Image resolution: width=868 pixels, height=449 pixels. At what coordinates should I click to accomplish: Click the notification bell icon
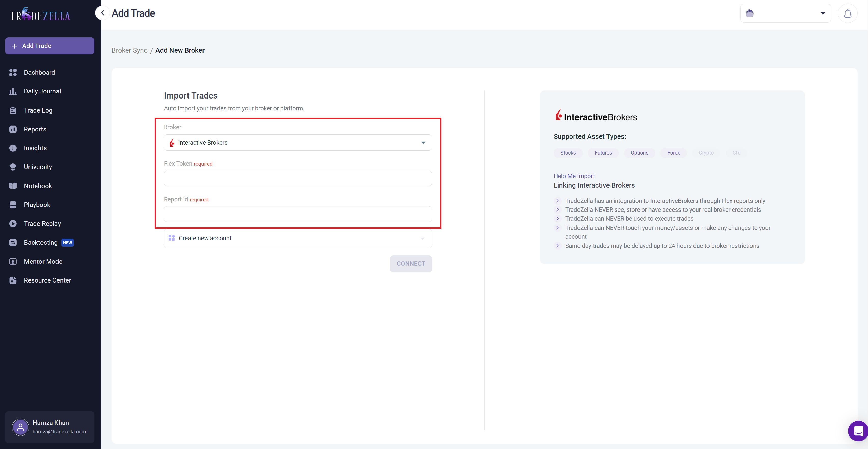pos(847,13)
